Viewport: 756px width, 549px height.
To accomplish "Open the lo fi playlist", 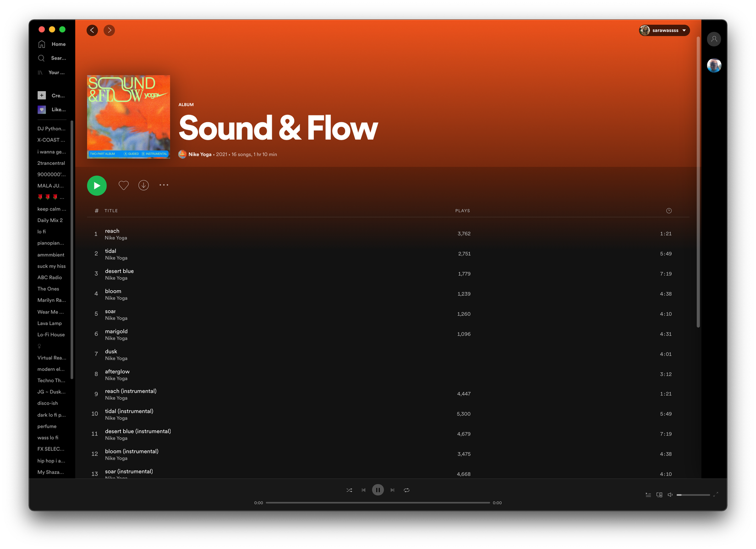I will click(42, 232).
